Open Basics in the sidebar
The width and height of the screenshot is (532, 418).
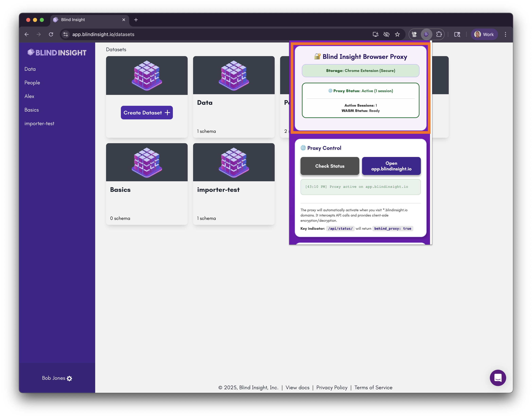click(x=32, y=110)
